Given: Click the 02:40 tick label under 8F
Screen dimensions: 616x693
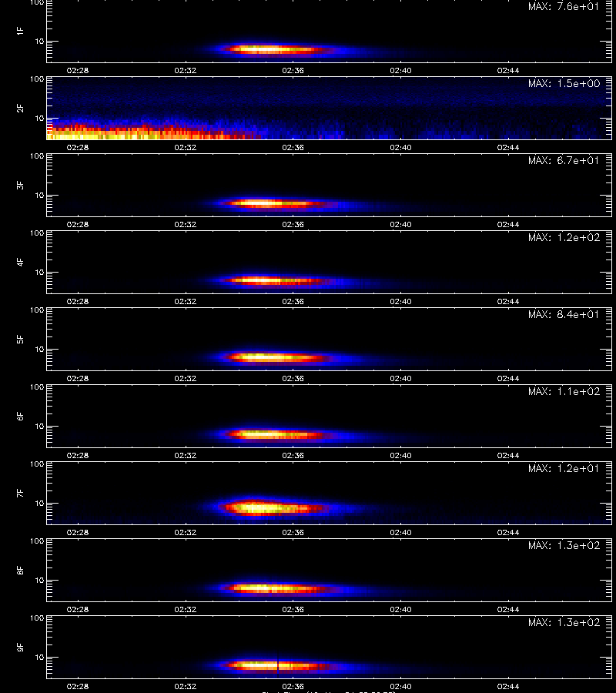Looking at the screenshot, I should [401, 610].
